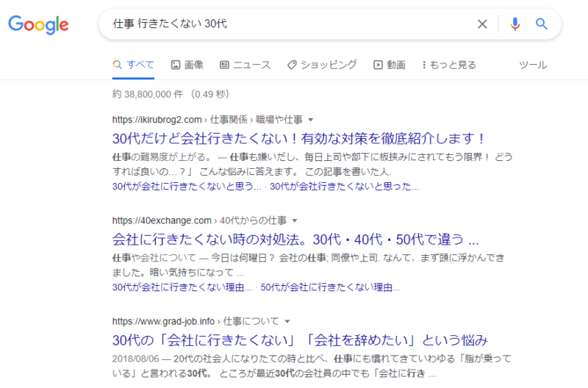Click the https://40exchange.com breadcrumb URL

pyautogui.click(x=162, y=220)
